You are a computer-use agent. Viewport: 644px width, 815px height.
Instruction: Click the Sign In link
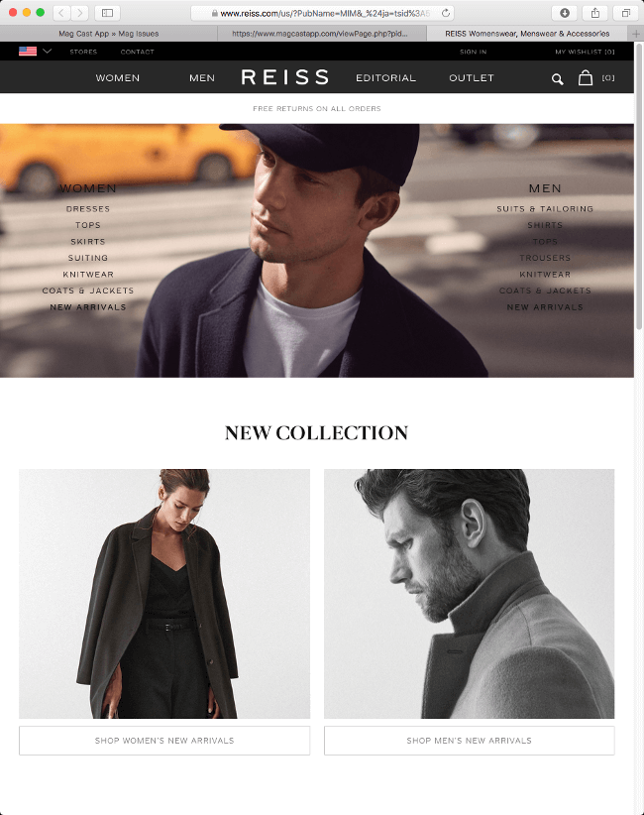click(473, 52)
